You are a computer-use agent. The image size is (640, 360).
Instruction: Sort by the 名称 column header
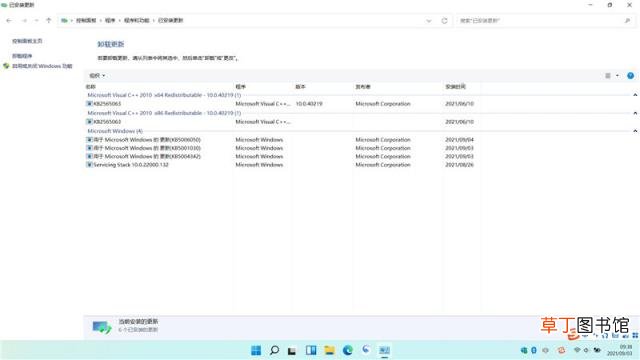tap(91, 87)
